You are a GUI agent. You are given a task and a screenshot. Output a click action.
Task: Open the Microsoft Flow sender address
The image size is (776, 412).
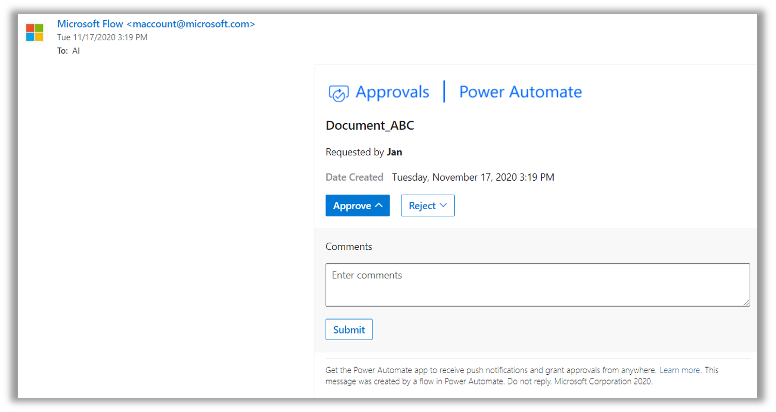156,24
